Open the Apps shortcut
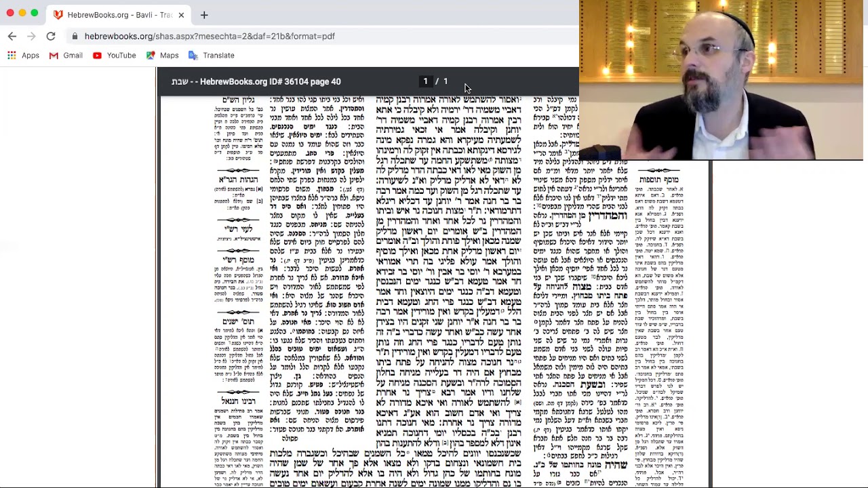 pyautogui.click(x=23, y=56)
